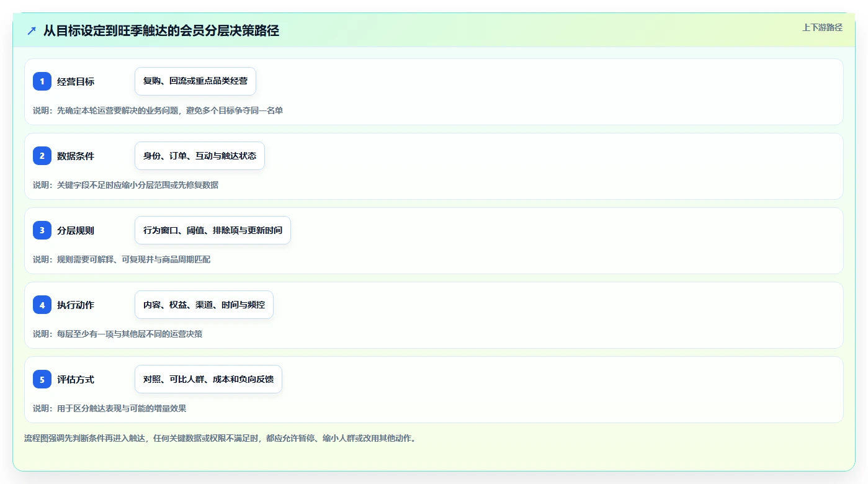Viewport: 868px width, 484px height.
Task: Click the arrow icon beside the flowchart title
Action: click(x=32, y=30)
